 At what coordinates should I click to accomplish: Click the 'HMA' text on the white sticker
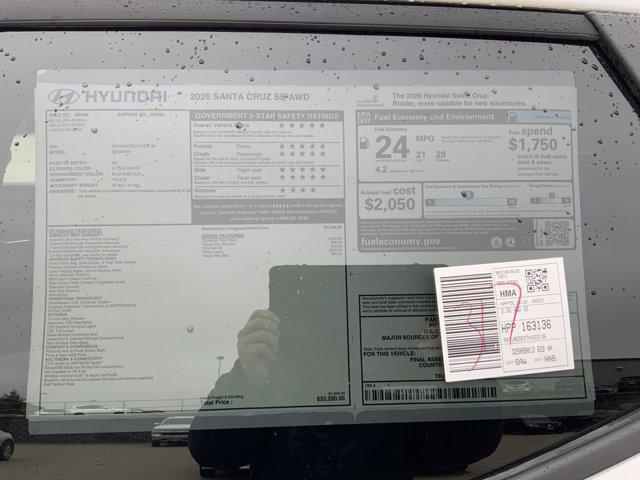coord(508,293)
